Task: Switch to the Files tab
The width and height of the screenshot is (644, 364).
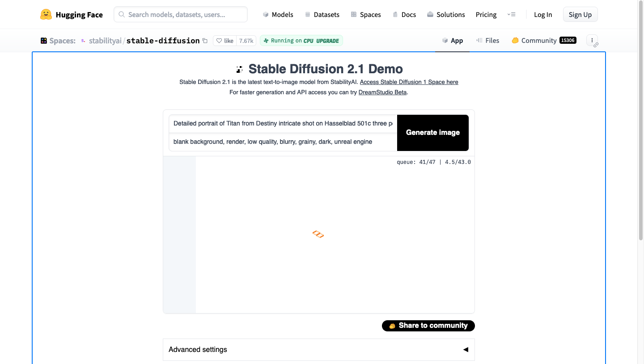Action: point(487,41)
